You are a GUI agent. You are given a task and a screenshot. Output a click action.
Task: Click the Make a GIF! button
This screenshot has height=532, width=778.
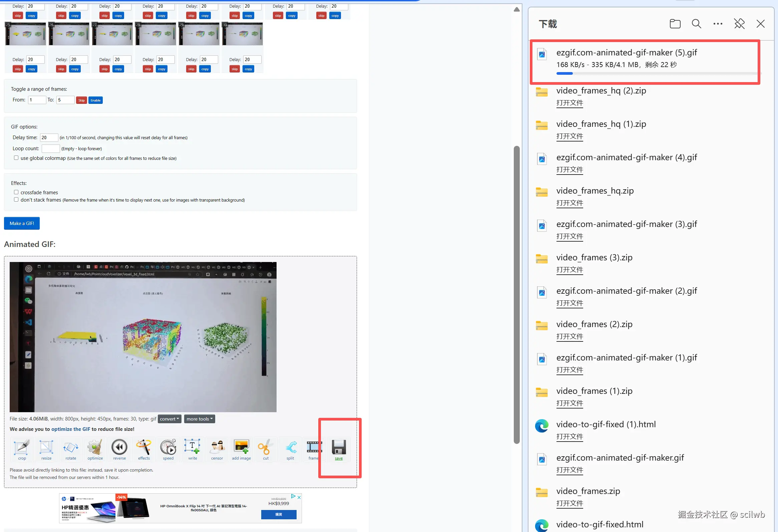point(22,223)
